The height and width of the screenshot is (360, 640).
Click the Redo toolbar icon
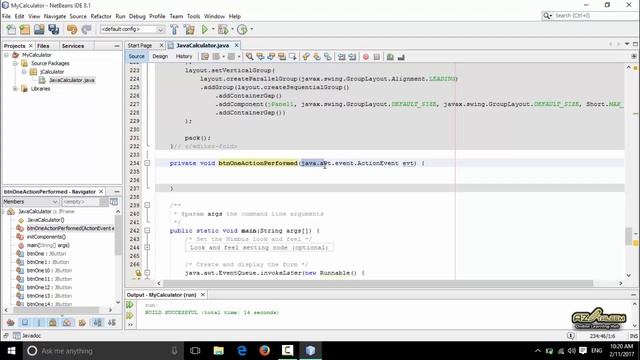(x=86, y=29)
